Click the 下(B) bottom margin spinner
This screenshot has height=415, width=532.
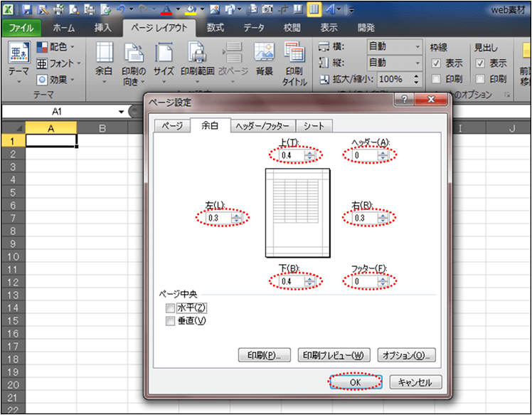(x=309, y=282)
